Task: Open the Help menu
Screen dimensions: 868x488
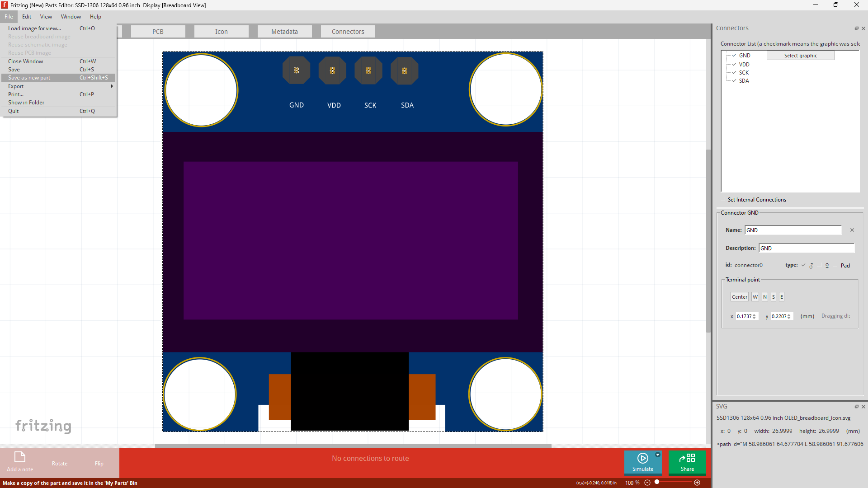Action: pos(95,17)
